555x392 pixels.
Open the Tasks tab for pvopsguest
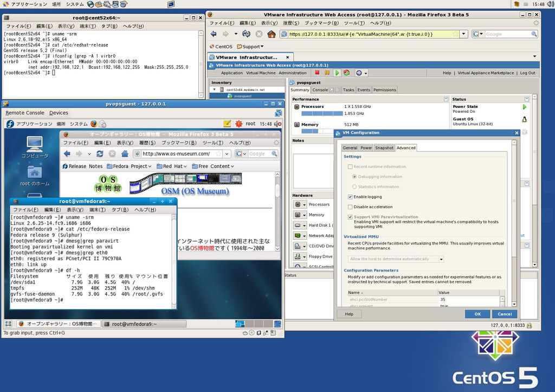349,90
